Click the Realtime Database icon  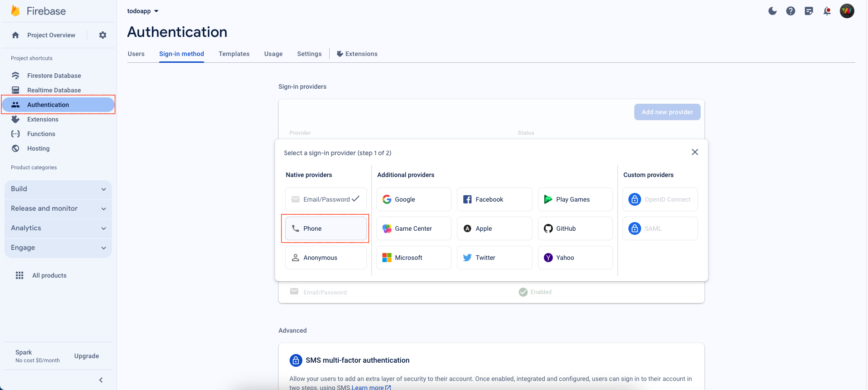(x=15, y=90)
